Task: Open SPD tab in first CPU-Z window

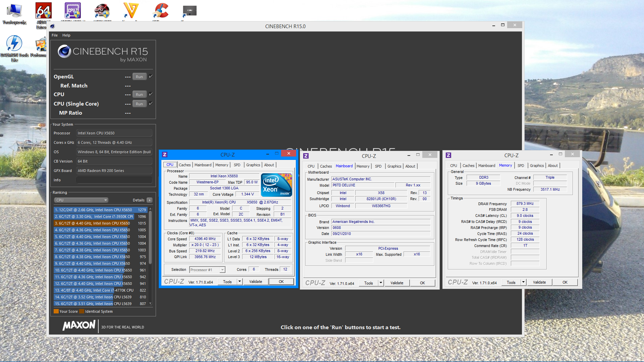Action: 237,165
